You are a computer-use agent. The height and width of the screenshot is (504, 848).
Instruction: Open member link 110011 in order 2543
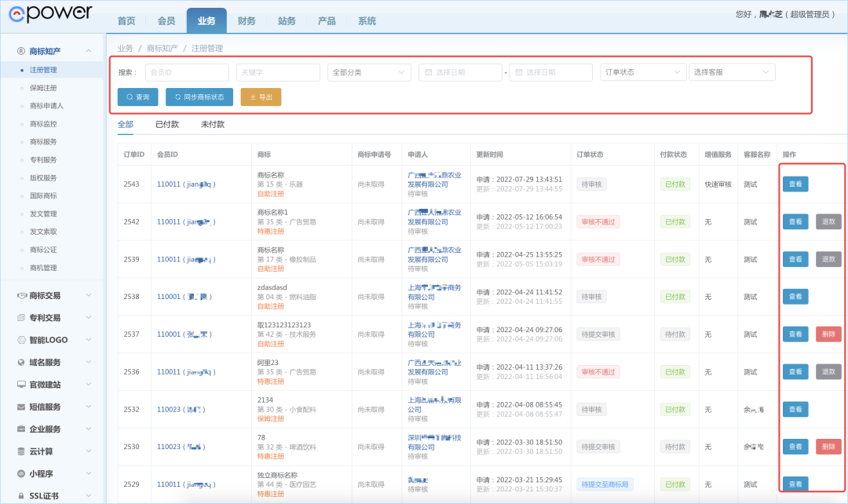coord(186,184)
